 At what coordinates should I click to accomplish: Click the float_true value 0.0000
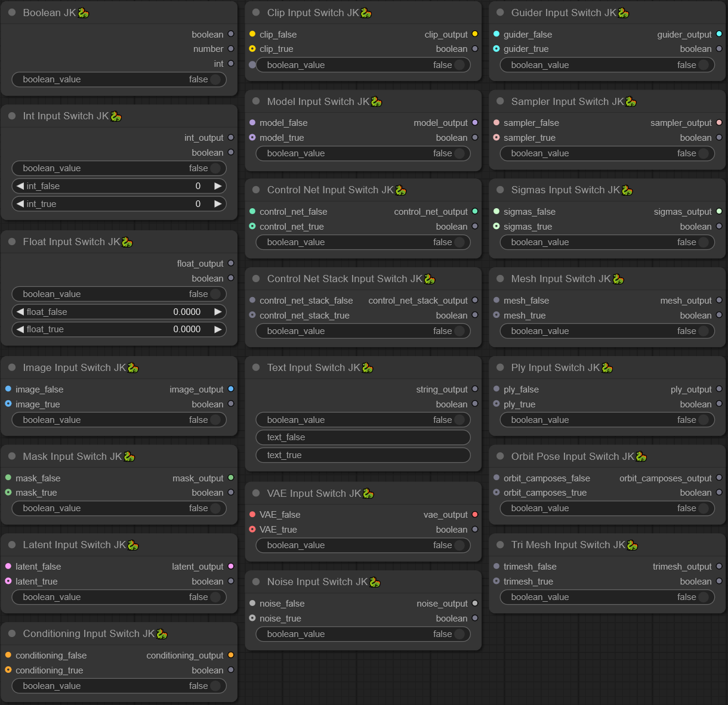[x=187, y=329]
